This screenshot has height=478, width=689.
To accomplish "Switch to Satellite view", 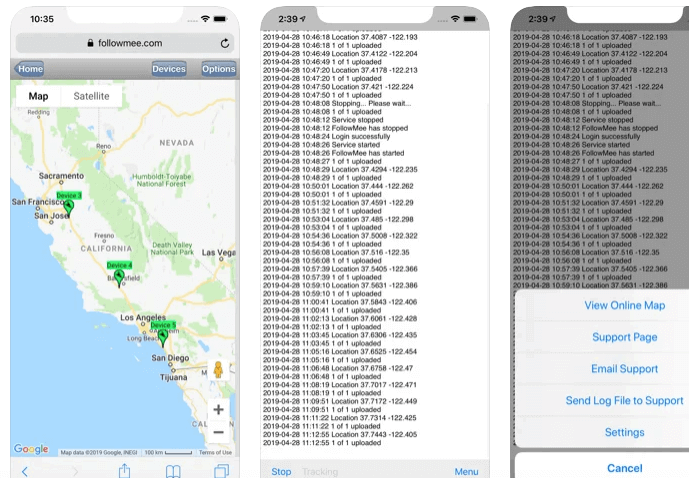I will 91,96.
